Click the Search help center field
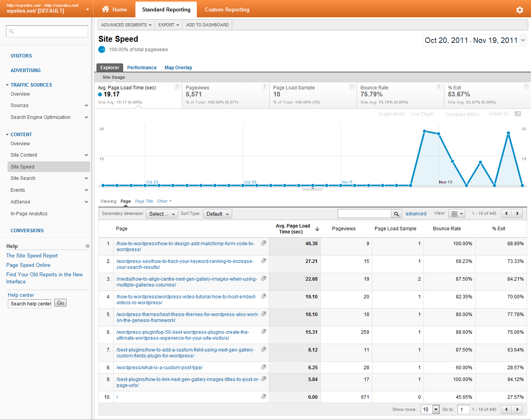 point(30,303)
